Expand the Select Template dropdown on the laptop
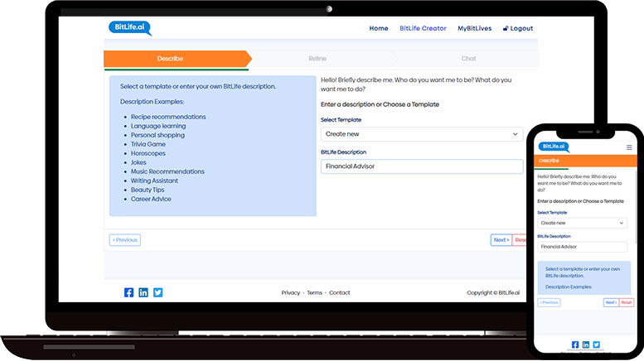Screen dimensions: 644x361 pos(422,134)
